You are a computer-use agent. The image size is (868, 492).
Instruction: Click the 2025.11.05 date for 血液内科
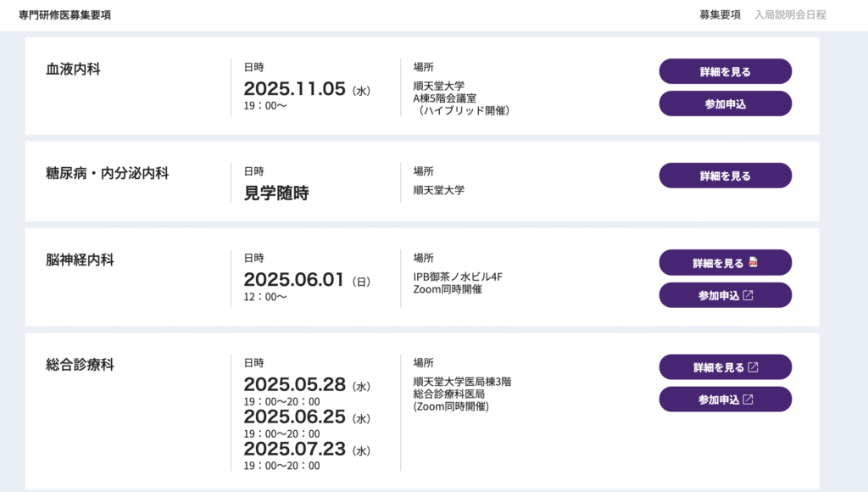pos(295,89)
